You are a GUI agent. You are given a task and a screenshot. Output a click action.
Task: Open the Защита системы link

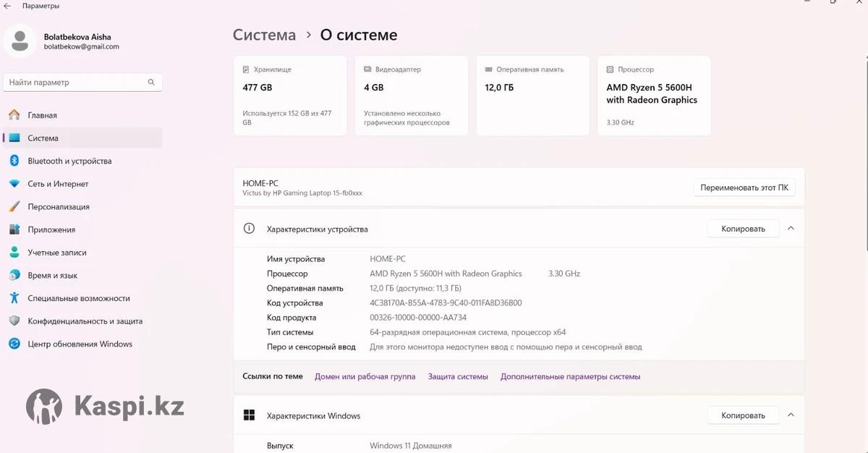pyautogui.click(x=458, y=377)
